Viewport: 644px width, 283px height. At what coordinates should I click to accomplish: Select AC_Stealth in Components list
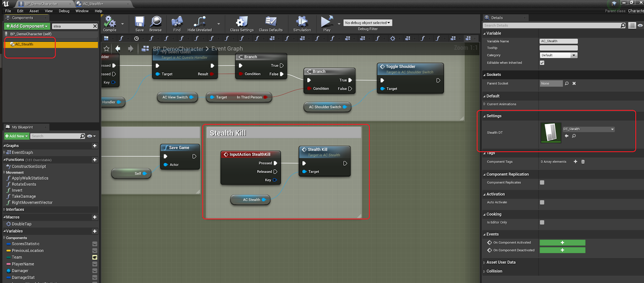pyautogui.click(x=51, y=45)
